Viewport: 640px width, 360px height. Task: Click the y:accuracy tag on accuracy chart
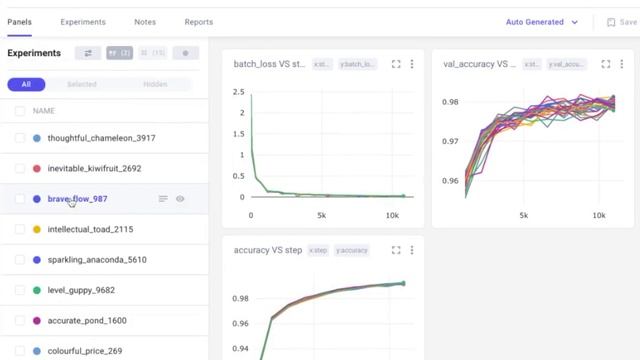pos(351,250)
